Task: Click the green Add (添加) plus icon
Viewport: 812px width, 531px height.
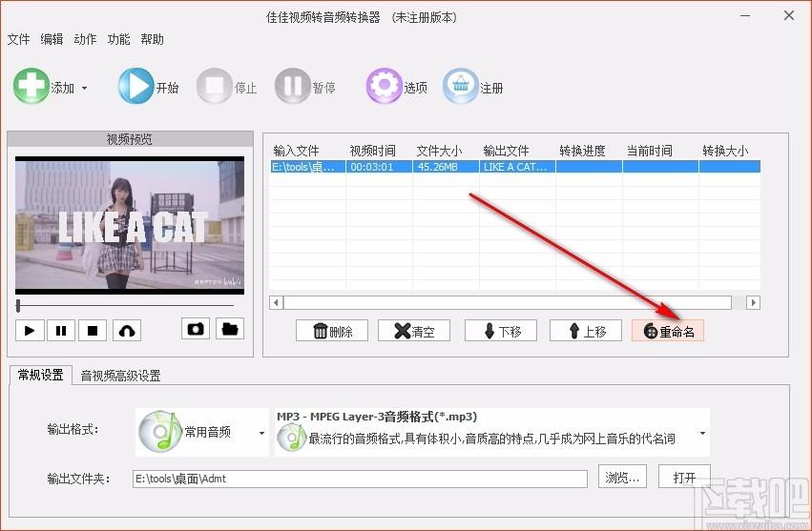Action: (31, 86)
